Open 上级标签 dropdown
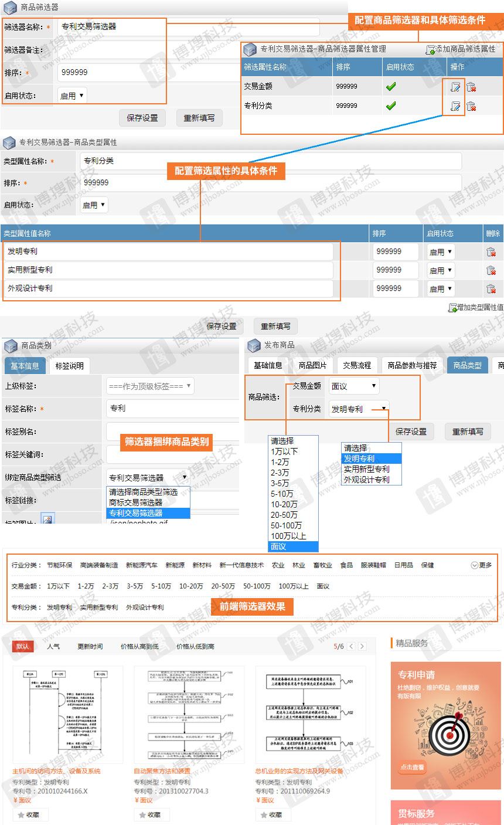504x825 pixels. (150, 386)
